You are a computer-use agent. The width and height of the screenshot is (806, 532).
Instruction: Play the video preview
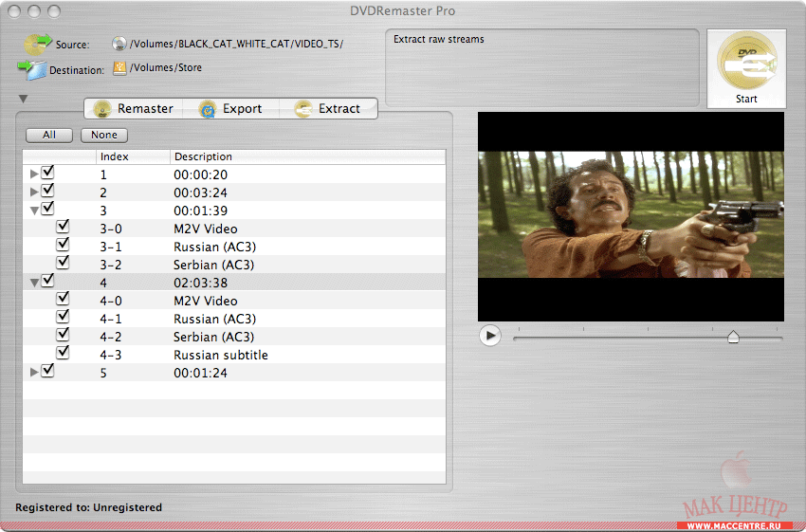point(490,336)
